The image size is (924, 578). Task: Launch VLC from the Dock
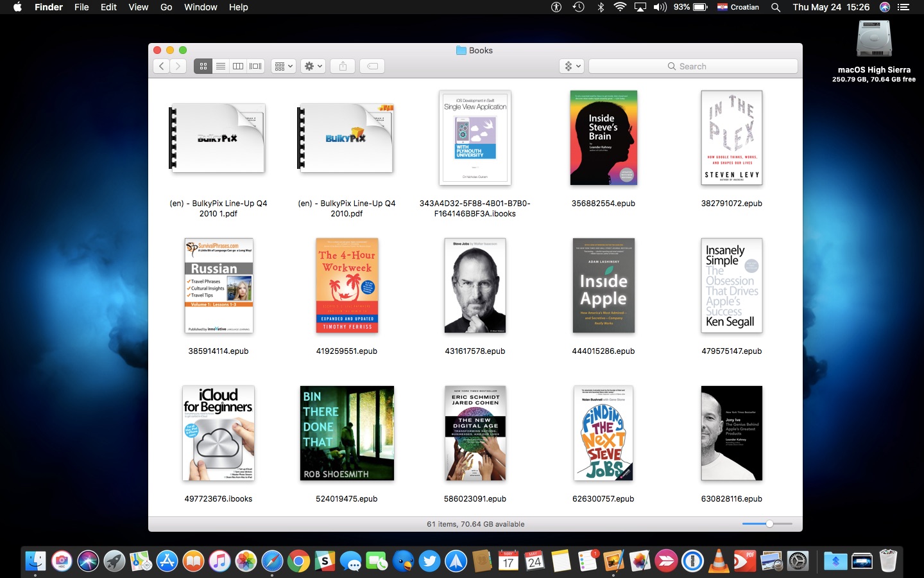(717, 561)
